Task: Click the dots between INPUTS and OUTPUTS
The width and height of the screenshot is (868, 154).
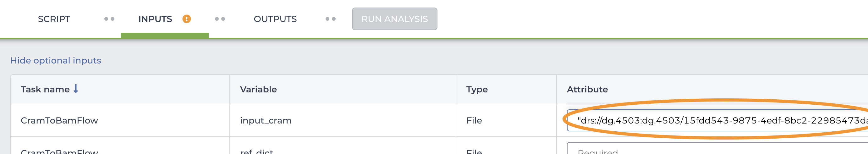Action: [220, 19]
